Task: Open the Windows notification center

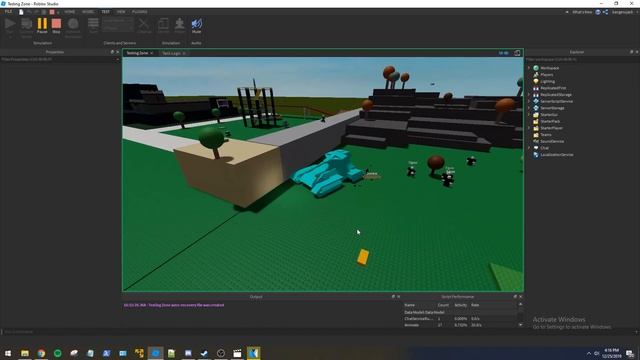Action: (x=630, y=353)
